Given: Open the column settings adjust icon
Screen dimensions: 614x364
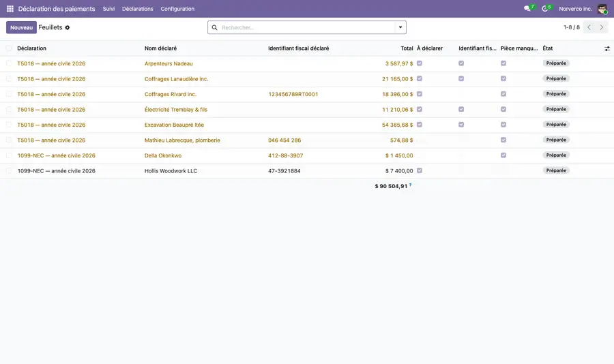Looking at the screenshot, I should pos(607,48).
